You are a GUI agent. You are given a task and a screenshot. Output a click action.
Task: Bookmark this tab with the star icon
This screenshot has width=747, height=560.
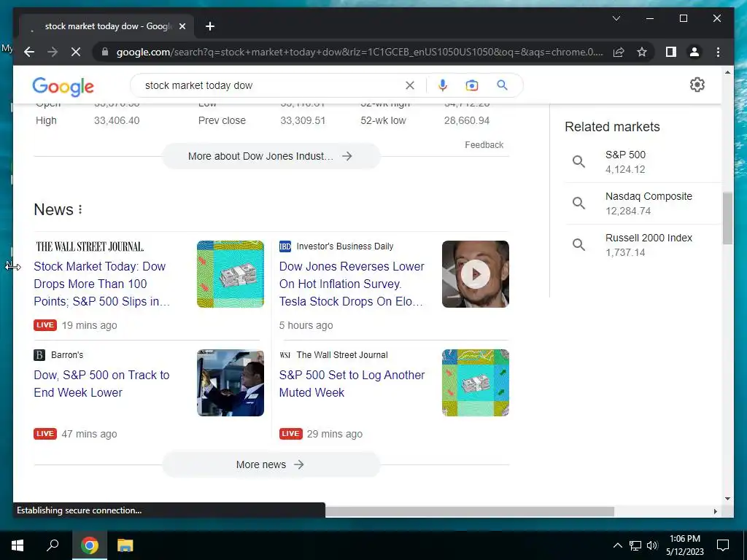(x=642, y=52)
